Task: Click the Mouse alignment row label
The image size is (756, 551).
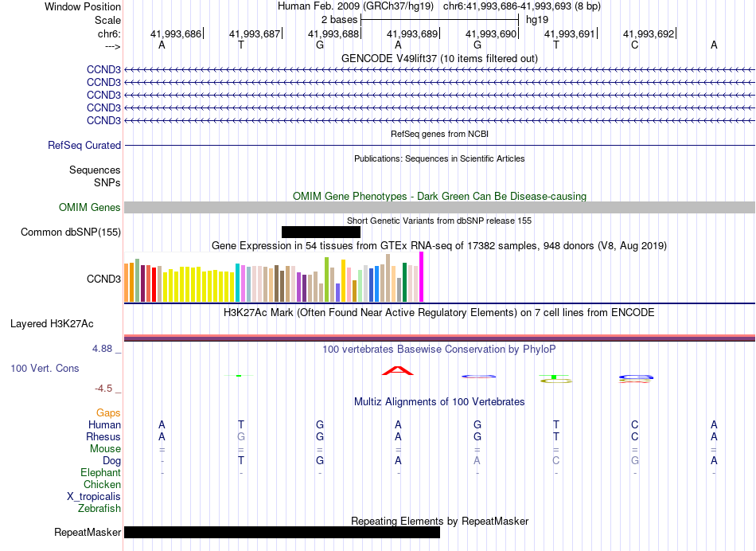Action: pyautogui.click(x=105, y=449)
